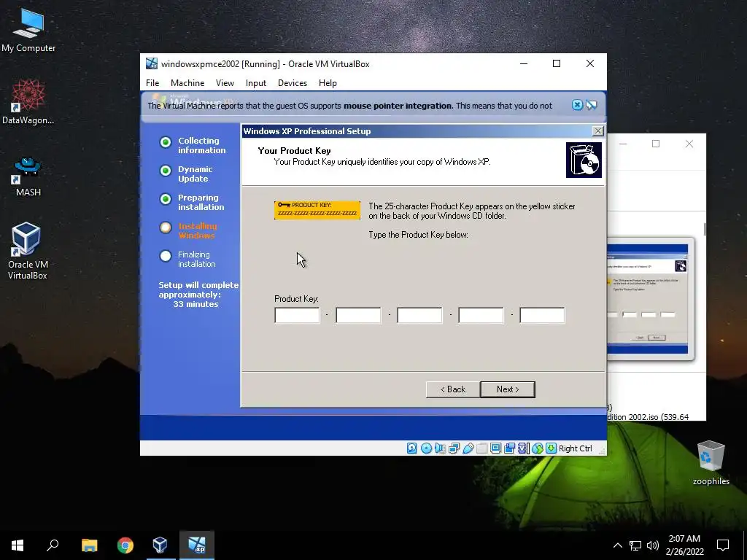Click the hard disk activity status icon
Image resolution: width=747 pixels, height=560 pixels.
pos(412,448)
